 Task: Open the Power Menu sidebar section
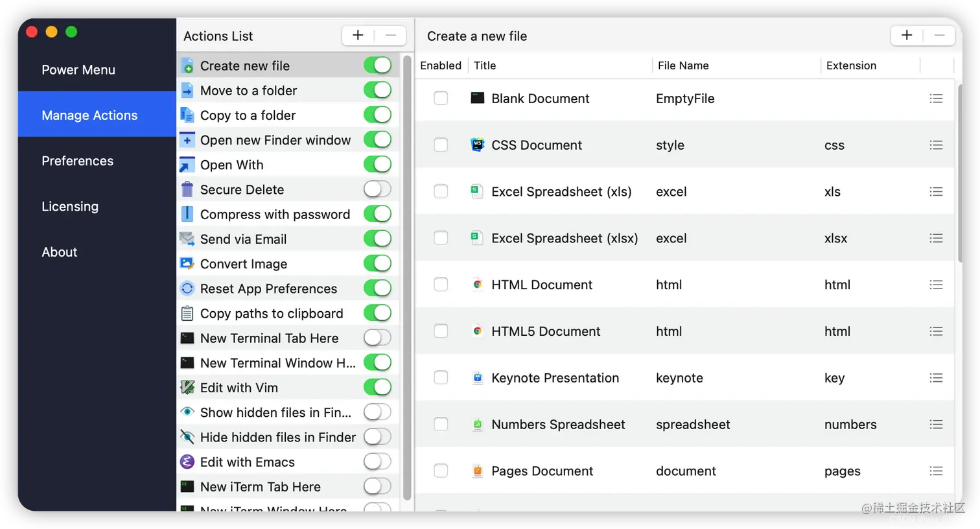pyautogui.click(x=97, y=69)
